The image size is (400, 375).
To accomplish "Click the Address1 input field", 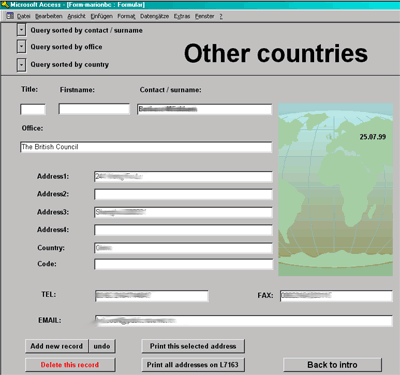I will (x=183, y=177).
